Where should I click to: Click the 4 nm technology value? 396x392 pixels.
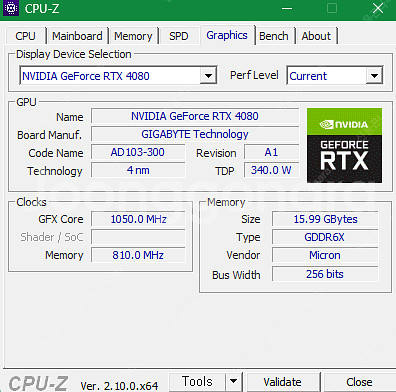[x=138, y=170]
